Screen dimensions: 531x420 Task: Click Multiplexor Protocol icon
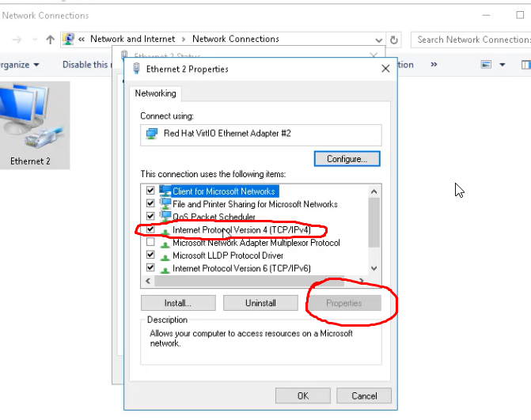tap(165, 244)
